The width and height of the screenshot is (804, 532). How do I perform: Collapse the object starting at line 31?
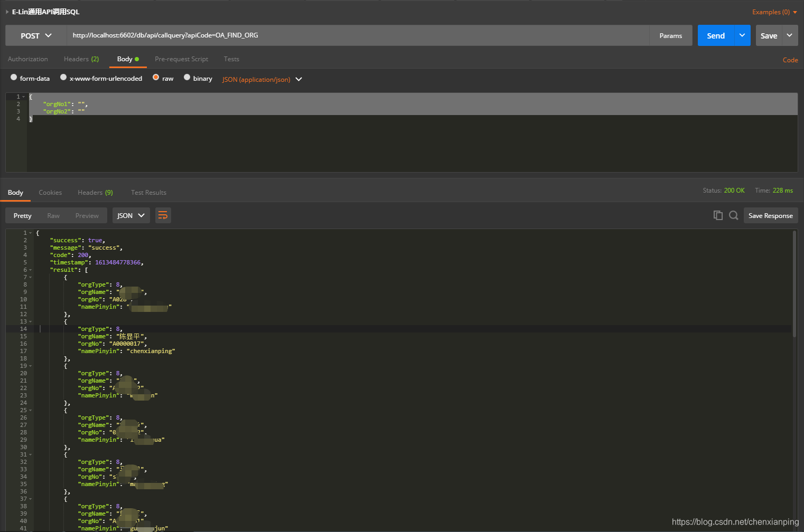click(30, 454)
